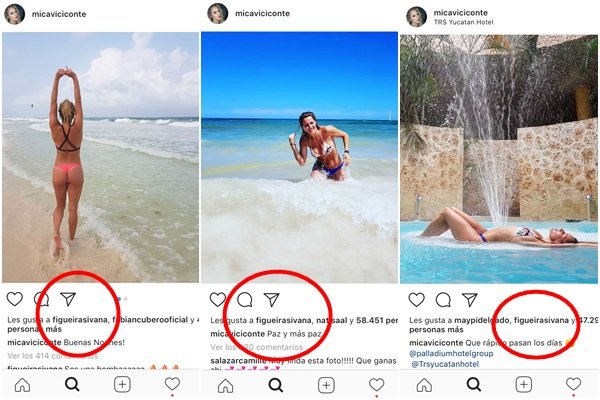
Task: Open salazarcamille's profile from the comment
Action: [x=236, y=357]
